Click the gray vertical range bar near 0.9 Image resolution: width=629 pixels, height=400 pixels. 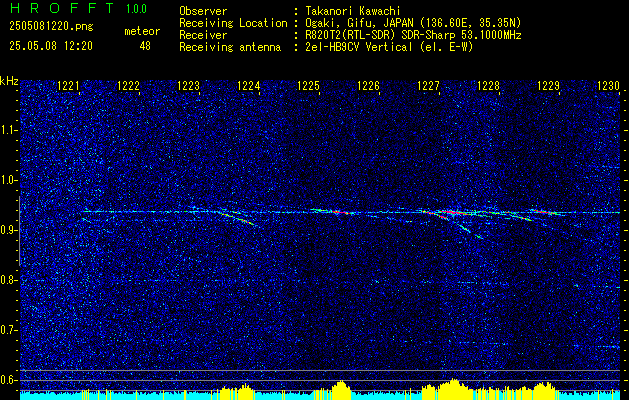point(20,231)
